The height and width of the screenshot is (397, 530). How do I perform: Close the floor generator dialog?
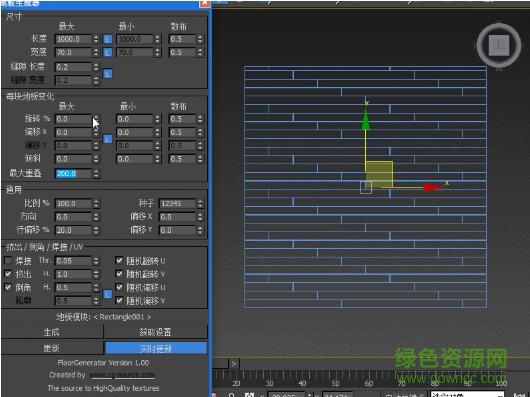pos(204,3)
